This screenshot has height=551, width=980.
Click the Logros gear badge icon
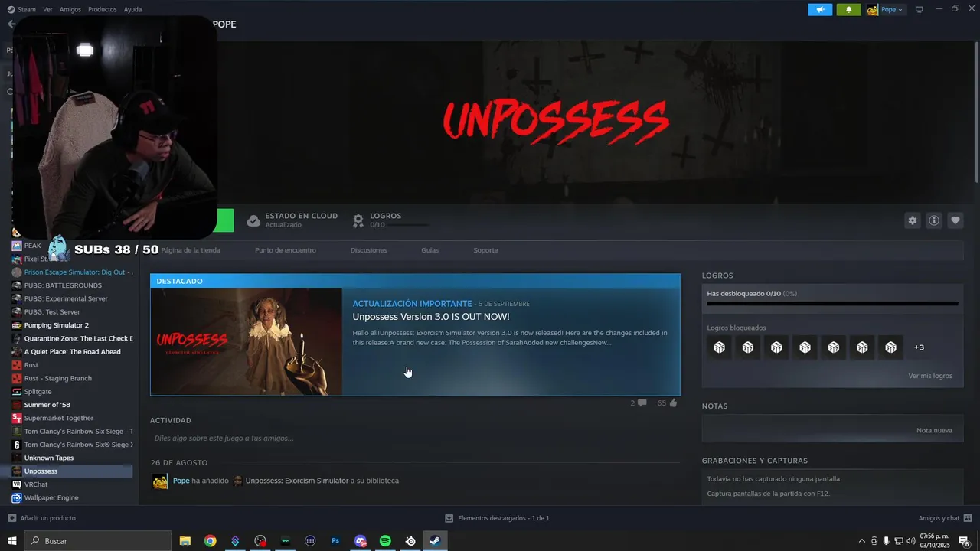[x=358, y=220]
